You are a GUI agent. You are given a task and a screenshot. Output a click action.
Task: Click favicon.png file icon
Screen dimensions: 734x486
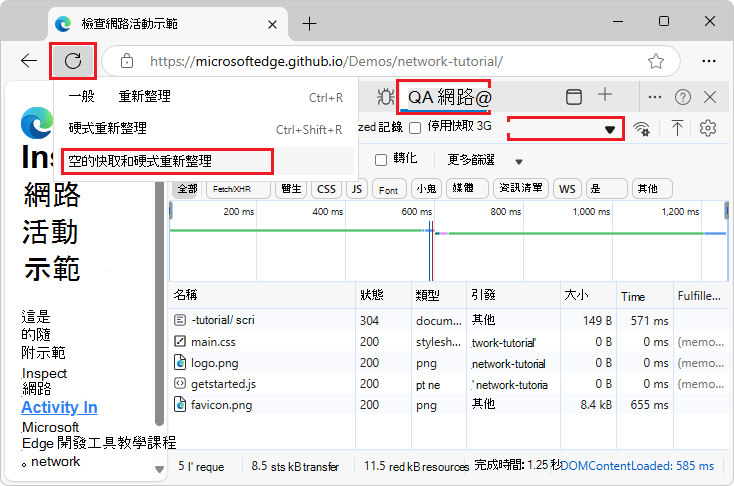pos(180,404)
